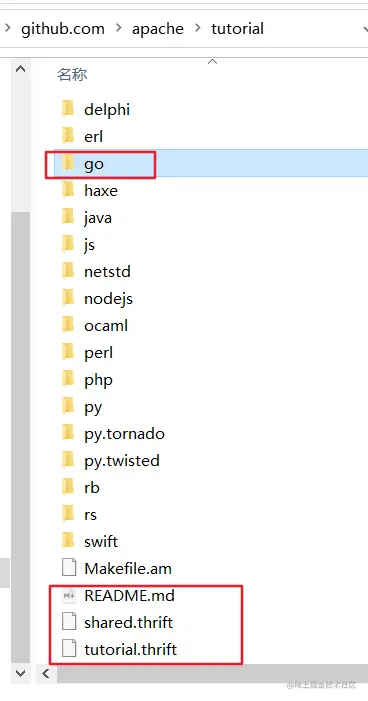Screen dimensions: 368x701
Task: Click the tutorial.thrift file icon
Action: (x=69, y=649)
